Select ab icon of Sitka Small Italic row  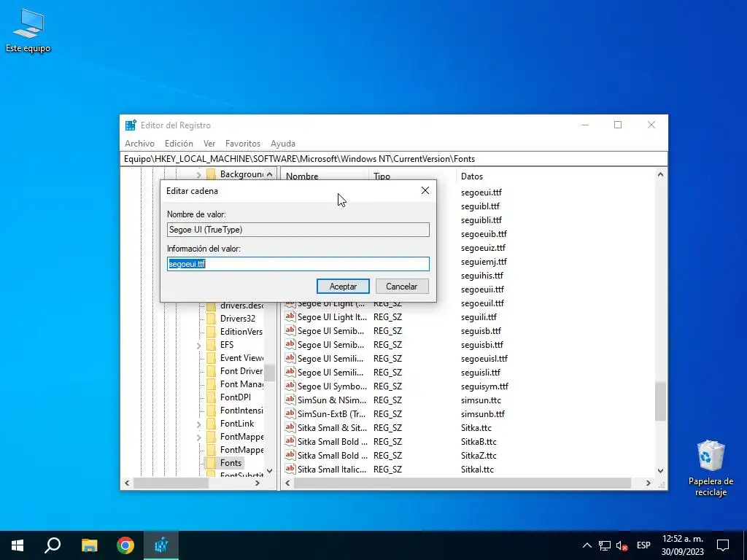pos(290,469)
